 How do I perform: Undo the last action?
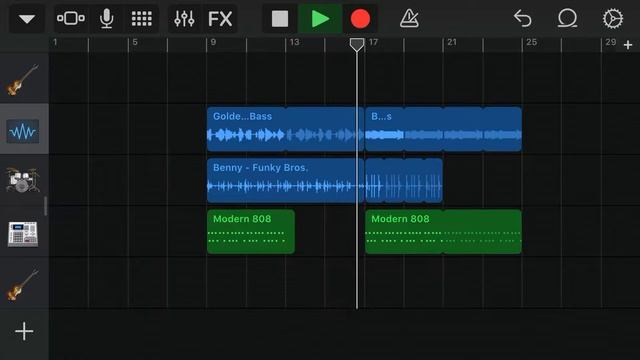(x=522, y=19)
